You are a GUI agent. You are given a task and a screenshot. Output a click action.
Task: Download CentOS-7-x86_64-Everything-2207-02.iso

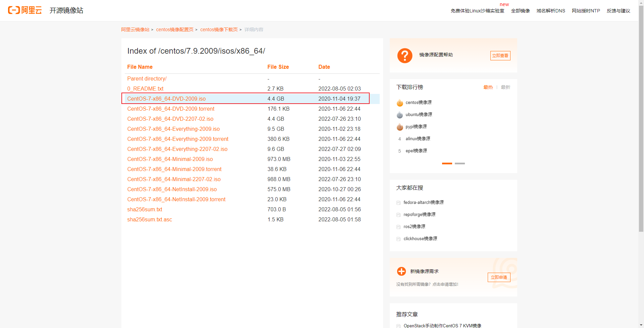[x=177, y=149]
